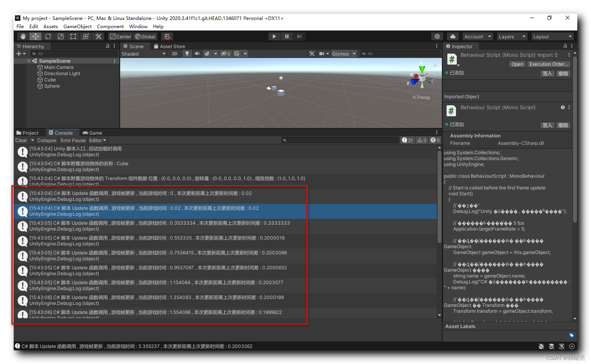This screenshot has height=364, width=591.
Task: Open the Layers dropdown
Action: click(x=512, y=36)
